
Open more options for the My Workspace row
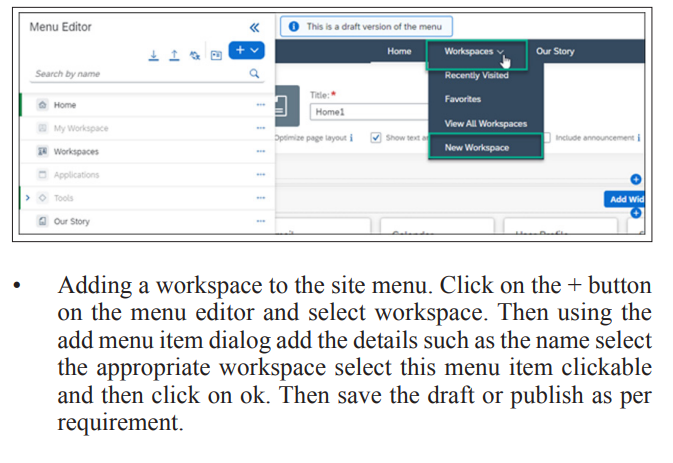(x=261, y=128)
